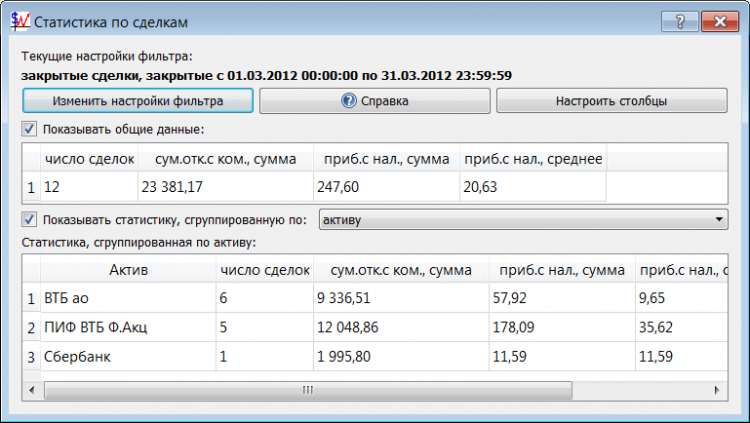Toggle Показывать статистику, сгруппированную по checkbox
The height and width of the screenshot is (423, 750).
29,220
